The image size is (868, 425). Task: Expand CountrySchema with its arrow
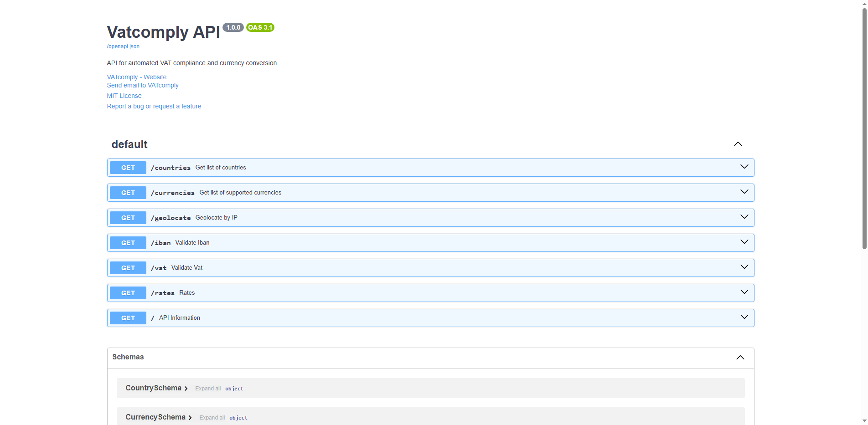click(x=186, y=389)
